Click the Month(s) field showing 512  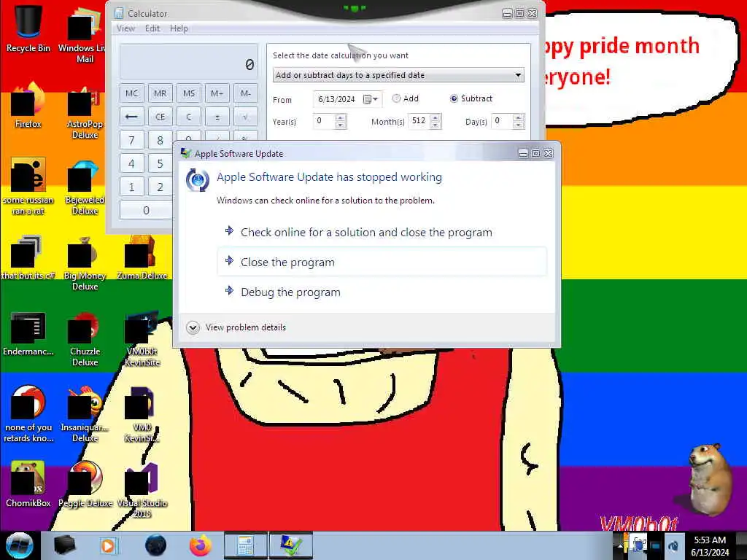pos(419,121)
